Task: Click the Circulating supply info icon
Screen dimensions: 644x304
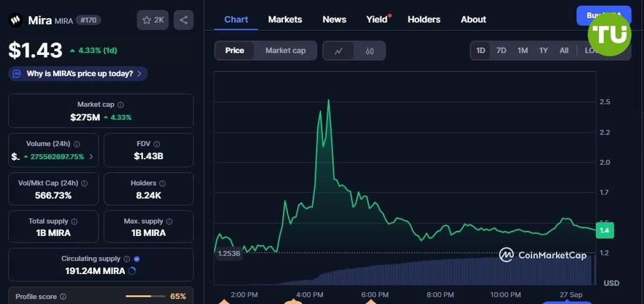Action: pos(127,259)
